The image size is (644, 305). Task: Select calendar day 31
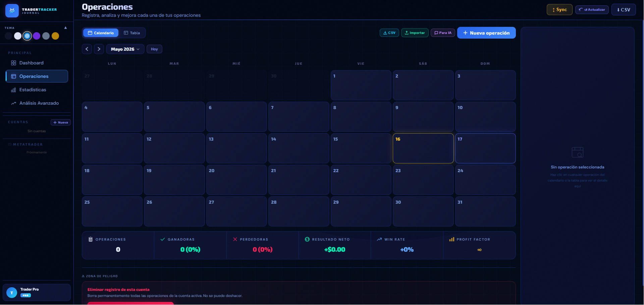(x=485, y=211)
